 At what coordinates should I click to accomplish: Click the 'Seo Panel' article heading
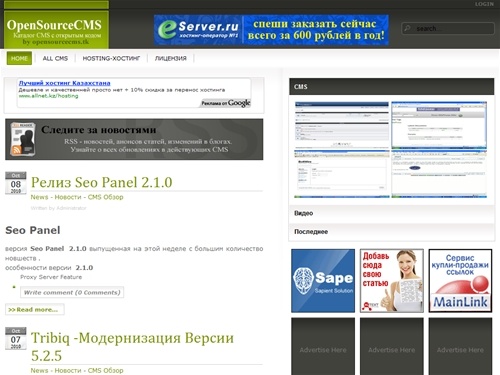tap(33, 230)
